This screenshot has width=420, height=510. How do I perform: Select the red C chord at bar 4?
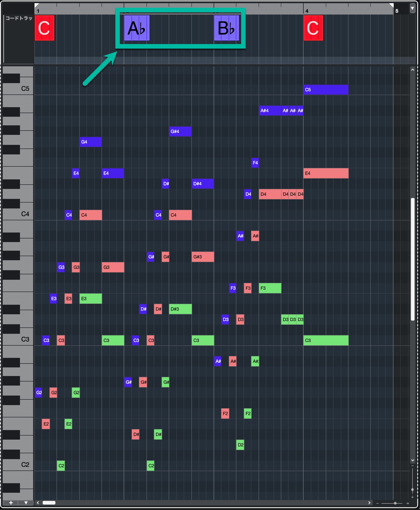tap(313, 28)
